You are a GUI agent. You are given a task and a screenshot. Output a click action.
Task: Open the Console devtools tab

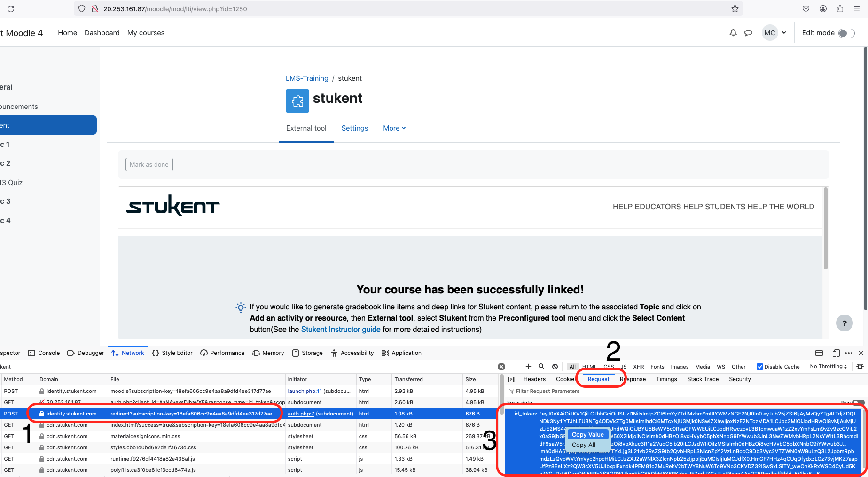pyautogui.click(x=44, y=353)
